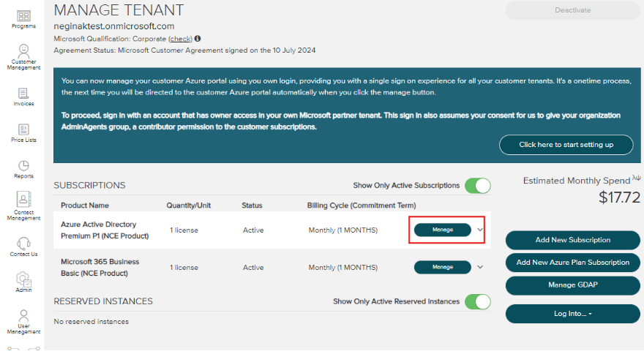The image size is (644, 354).
Task: Click Manage for Microsoft 365 Business Basic
Action: (442, 268)
